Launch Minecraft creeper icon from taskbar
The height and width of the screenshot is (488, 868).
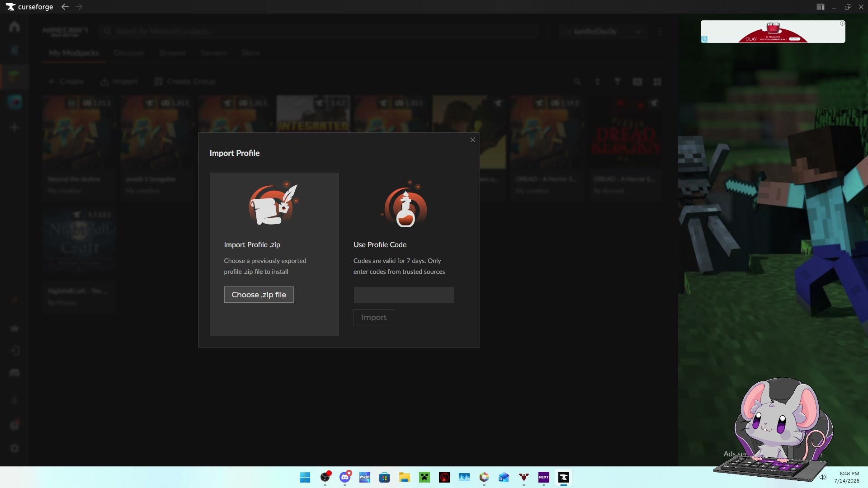[425, 478]
